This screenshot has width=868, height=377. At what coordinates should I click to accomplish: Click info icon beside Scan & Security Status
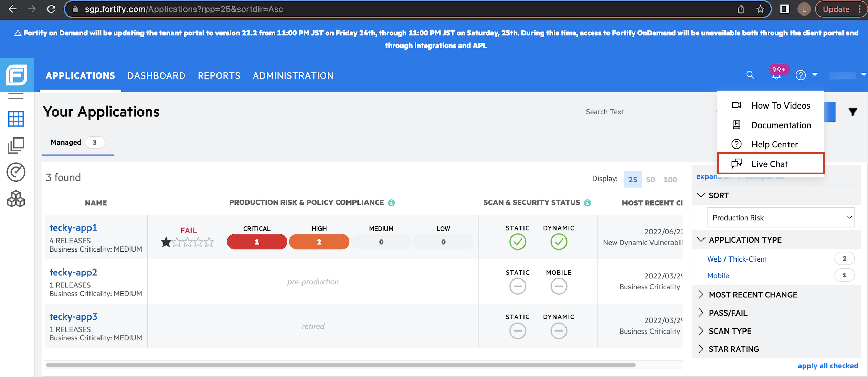point(588,203)
